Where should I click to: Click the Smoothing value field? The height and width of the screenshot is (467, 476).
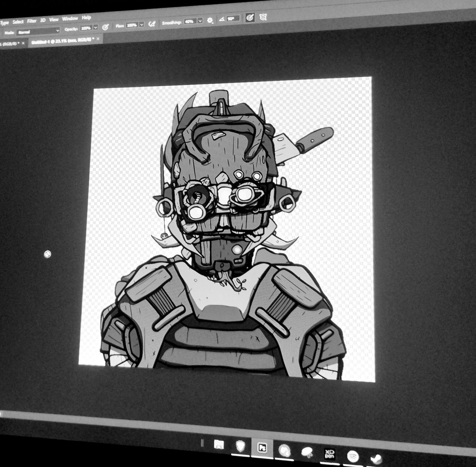click(x=190, y=21)
